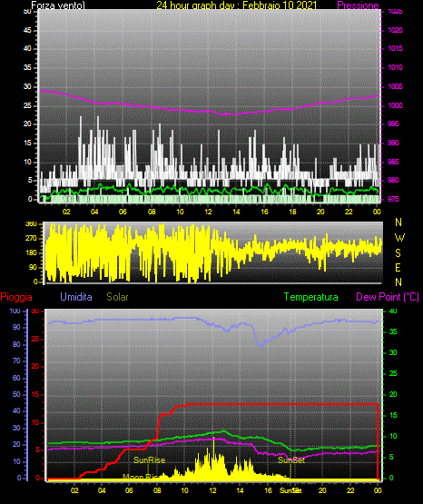
Task: Click the blue 'Umidita' legend label
Action: click(76, 297)
